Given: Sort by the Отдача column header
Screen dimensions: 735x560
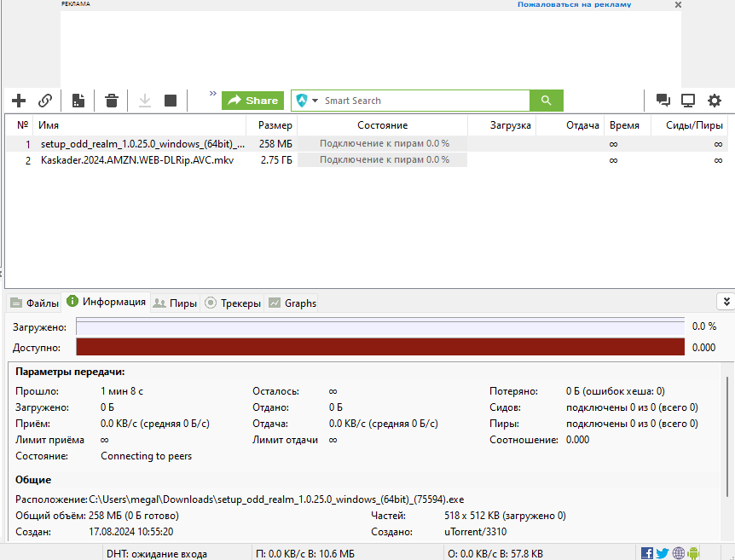Looking at the screenshot, I should [570, 125].
